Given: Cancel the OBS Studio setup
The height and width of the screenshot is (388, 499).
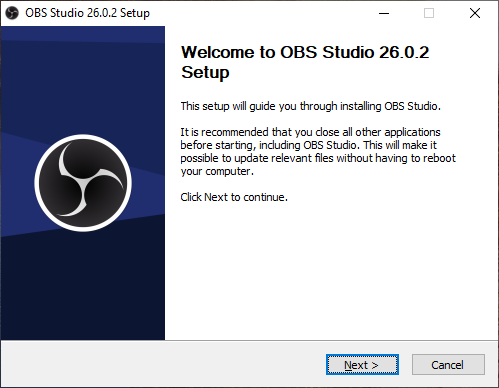Looking at the screenshot, I should pyautogui.click(x=448, y=365).
